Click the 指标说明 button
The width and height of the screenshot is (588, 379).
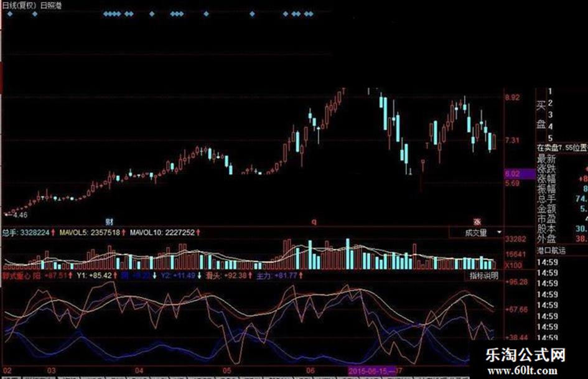[x=483, y=276]
